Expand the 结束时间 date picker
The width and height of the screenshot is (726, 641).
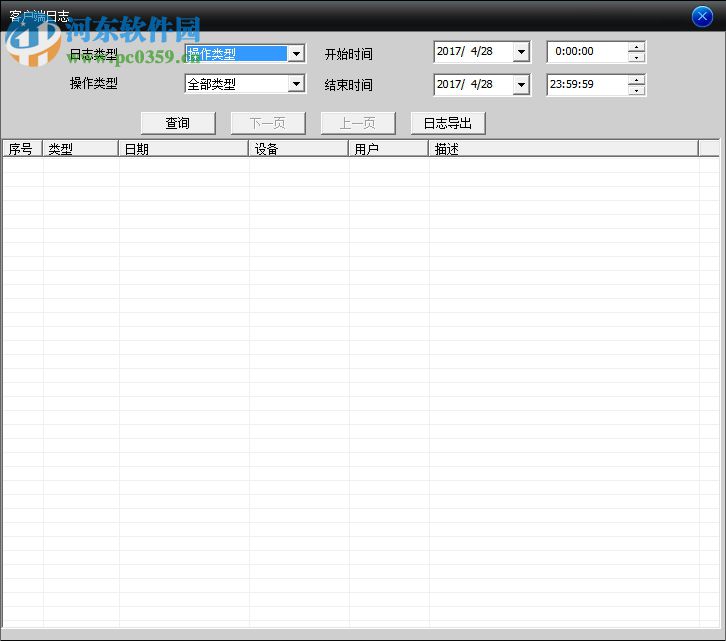[521, 85]
